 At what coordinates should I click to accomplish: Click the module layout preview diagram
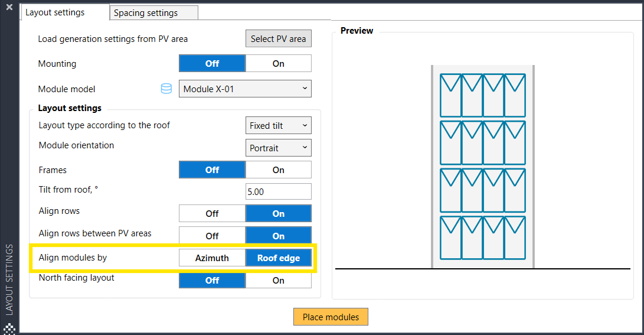click(x=483, y=167)
